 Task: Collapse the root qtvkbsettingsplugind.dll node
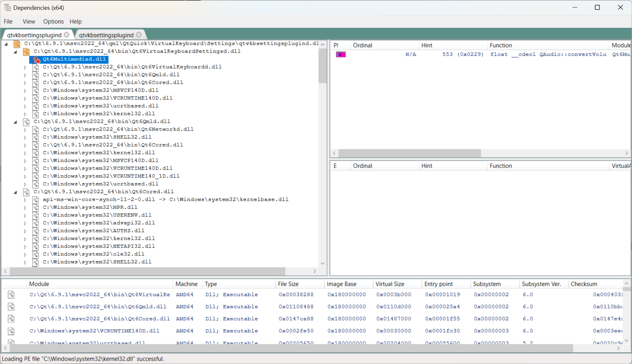click(6, 44)
